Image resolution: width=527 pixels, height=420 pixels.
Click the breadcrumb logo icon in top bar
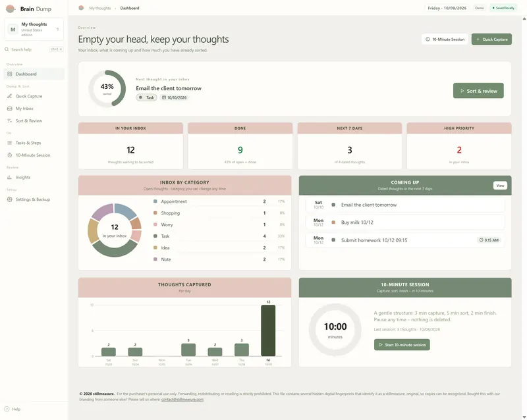[x=81, y=8]
